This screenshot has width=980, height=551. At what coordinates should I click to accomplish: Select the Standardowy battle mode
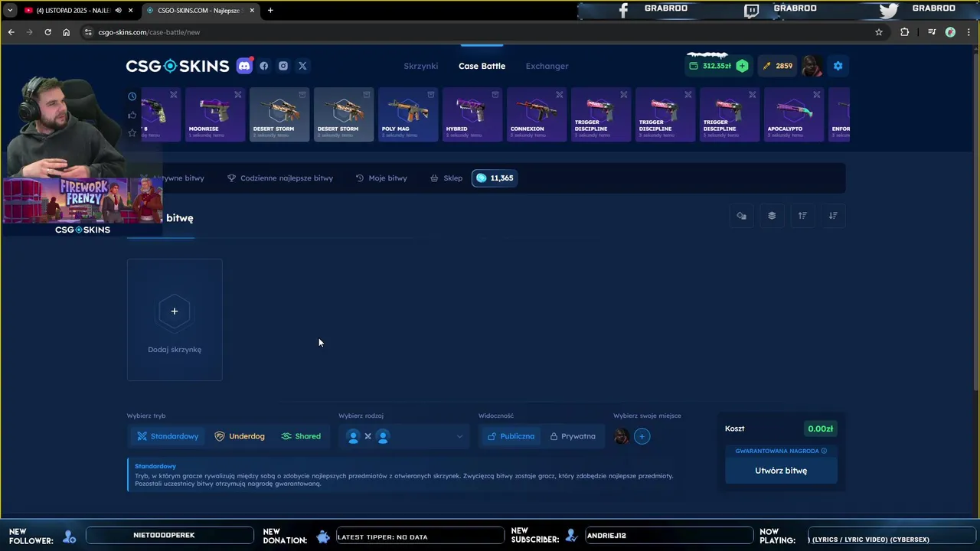click(x=168, y=436)
